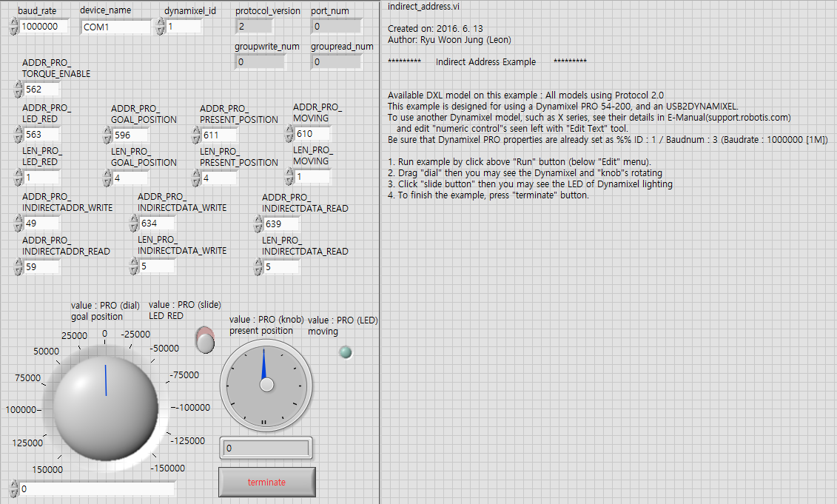Decrement the ADDR_PRO_MOVING value

pyautogui.click(x=289, y=138)
